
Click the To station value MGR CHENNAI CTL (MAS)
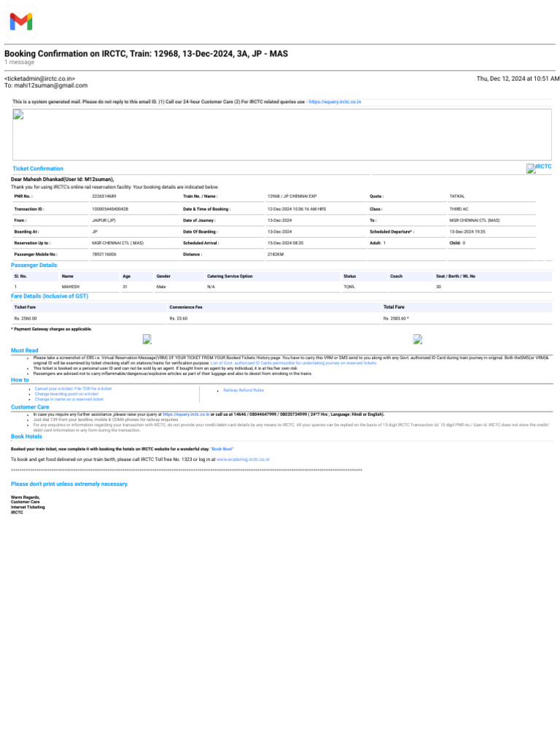click(474, 220)
